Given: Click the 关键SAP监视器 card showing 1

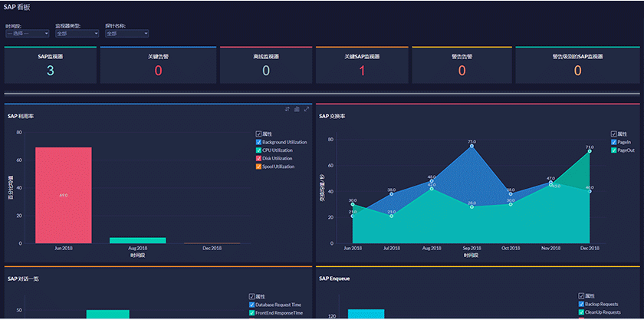Looking at the screenshot, I should point(362,65).
